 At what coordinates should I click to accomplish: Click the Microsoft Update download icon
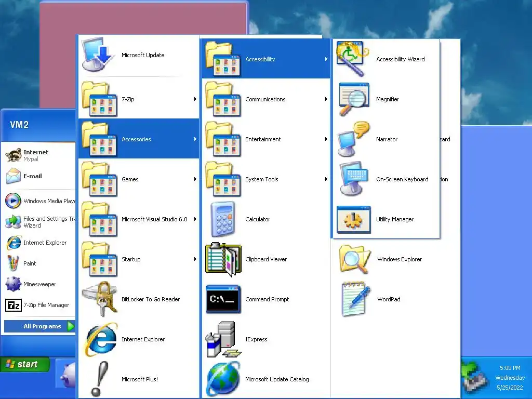point(98,55)
